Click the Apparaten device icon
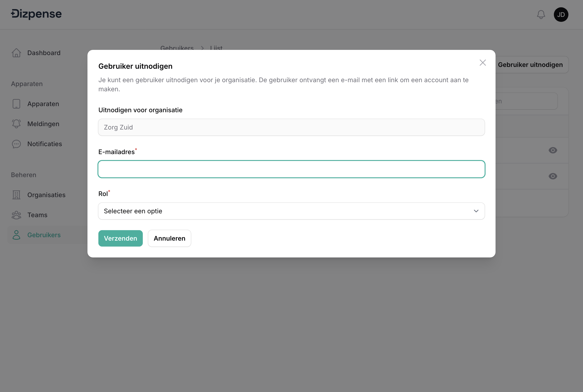Screen dimensions: 583x392 point(16,104)
